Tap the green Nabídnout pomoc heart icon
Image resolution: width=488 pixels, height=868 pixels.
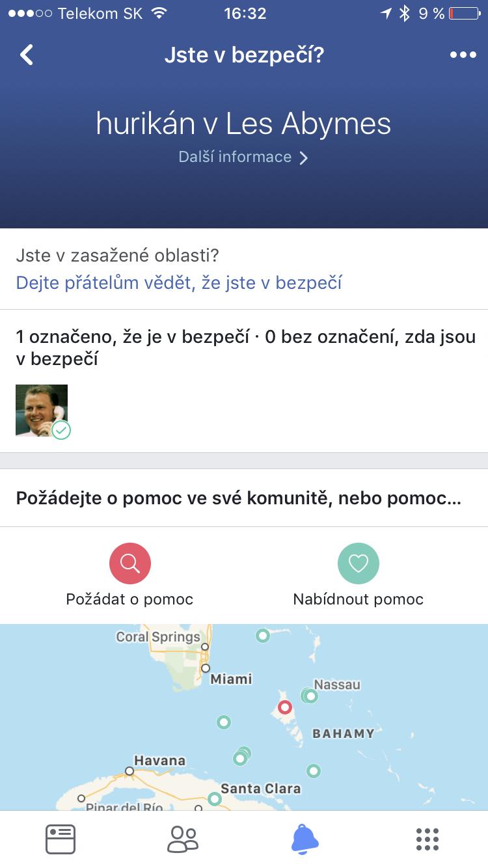coord(358,563)
